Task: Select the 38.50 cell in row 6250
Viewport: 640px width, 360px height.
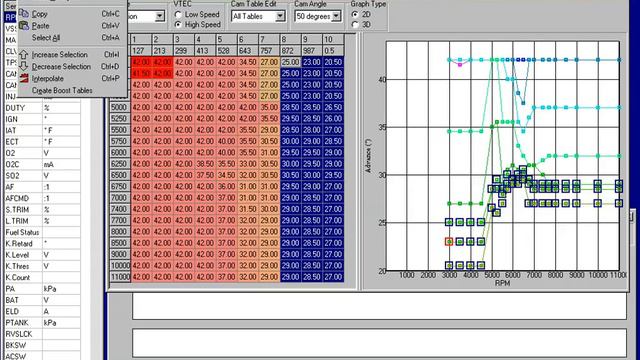Action: tap(205, 164)
